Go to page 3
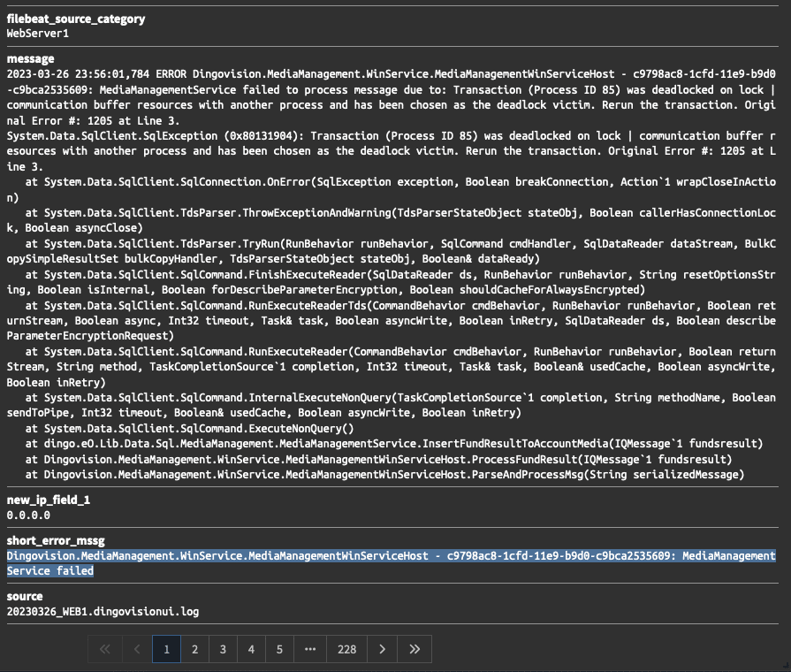Viewport: 791px width, 672px height. coord(223,649)
